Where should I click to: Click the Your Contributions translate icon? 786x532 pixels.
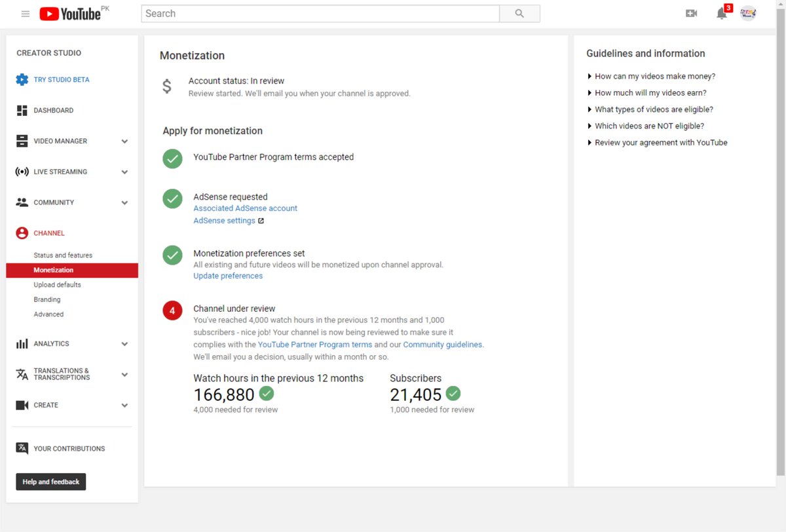point(22,448)
